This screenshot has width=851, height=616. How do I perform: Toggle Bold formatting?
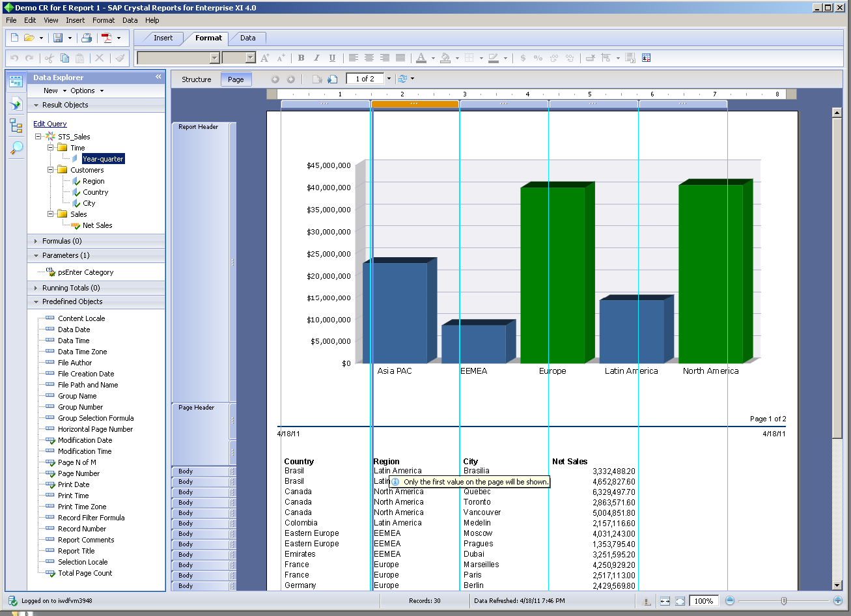(x=301, y=58)
